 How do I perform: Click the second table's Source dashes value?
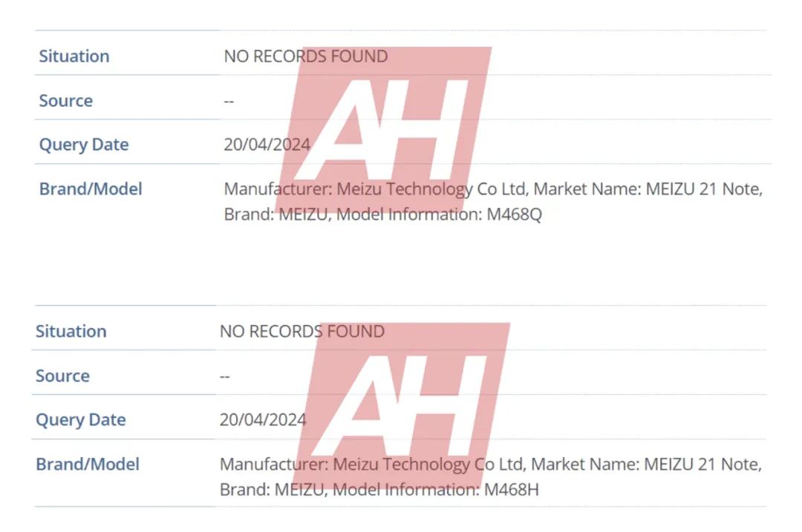point(225,375)
